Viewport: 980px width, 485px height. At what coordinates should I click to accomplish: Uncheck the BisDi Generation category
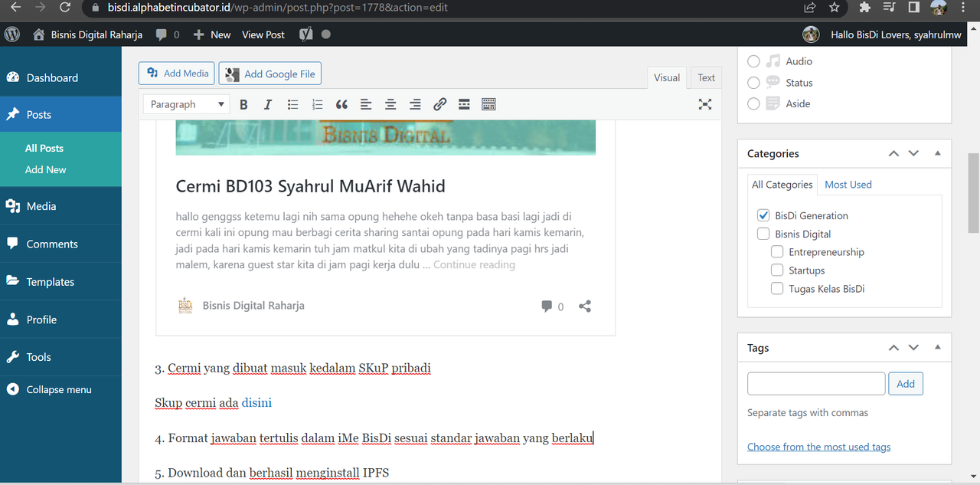coord(763,215)
